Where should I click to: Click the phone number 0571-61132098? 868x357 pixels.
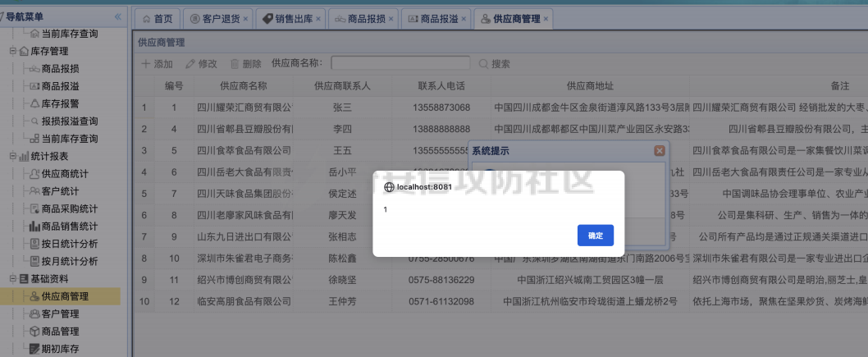tap(441, 302)
